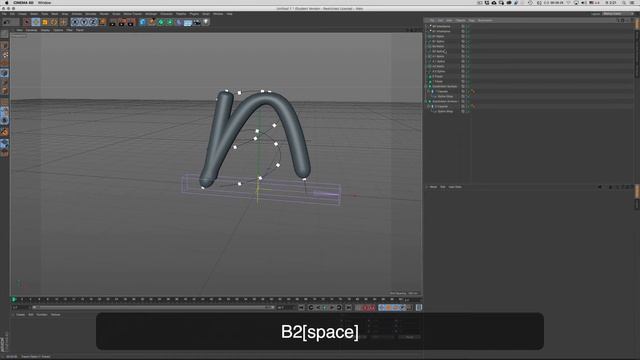Click the Coordinate System icon

(102, 22)
